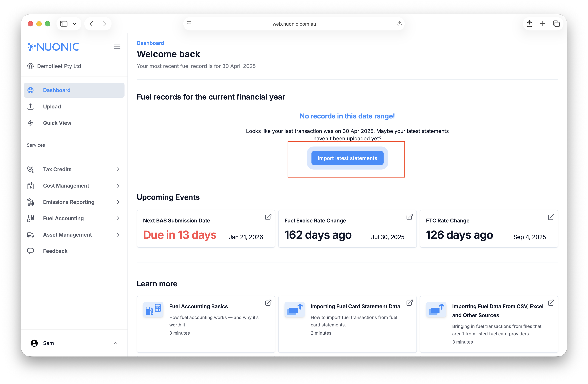Screen dimensions: 588x384
Task: Expand the Asset Management chevron
Action: pos(118,235)
